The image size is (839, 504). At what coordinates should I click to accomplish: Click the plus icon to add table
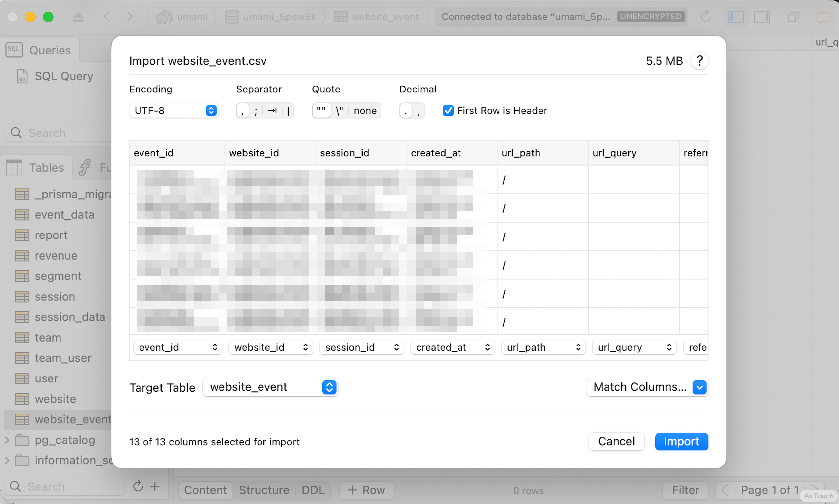(155, 486)
